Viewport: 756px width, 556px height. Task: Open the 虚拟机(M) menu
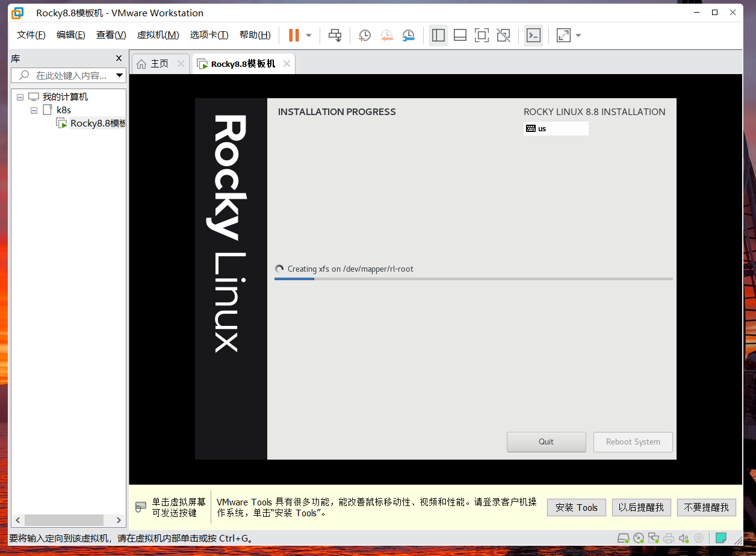pos(158,35)
